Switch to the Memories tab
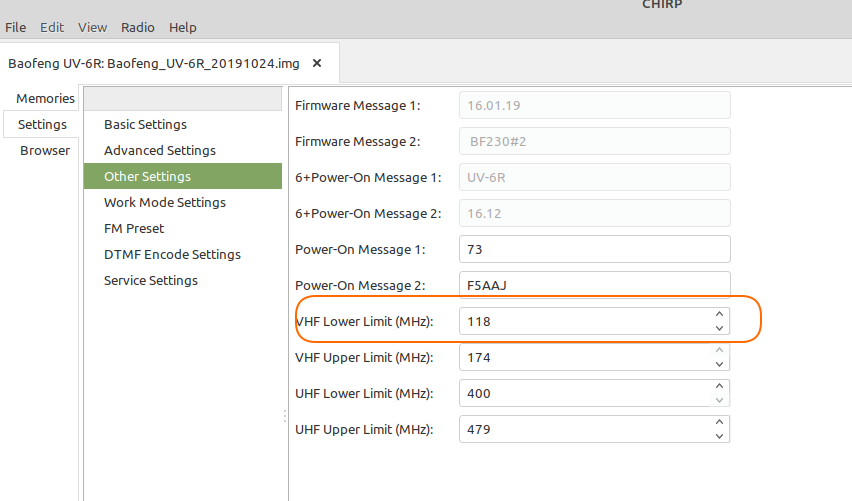Image resolution: width=852 pixels, height=501 pixels. (x=45, y=98)
